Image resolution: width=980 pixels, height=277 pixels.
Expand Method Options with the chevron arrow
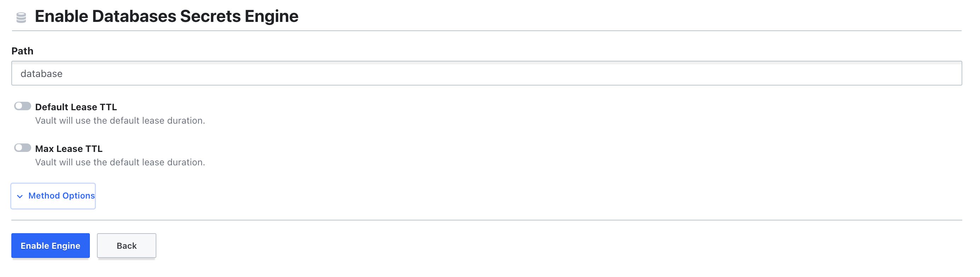point(20,196)
